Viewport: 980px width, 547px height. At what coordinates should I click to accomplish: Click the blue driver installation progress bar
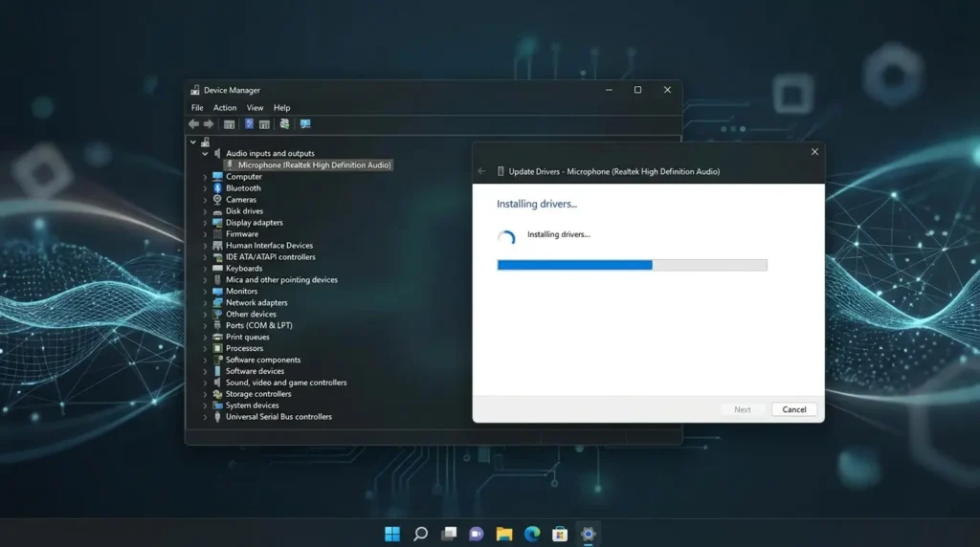click(632, 265)
